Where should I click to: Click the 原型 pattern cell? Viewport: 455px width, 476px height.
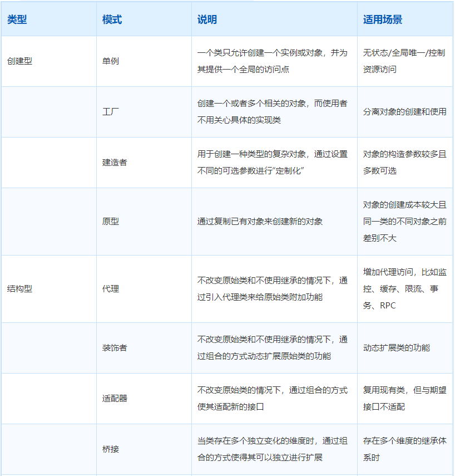click(111, 221)
